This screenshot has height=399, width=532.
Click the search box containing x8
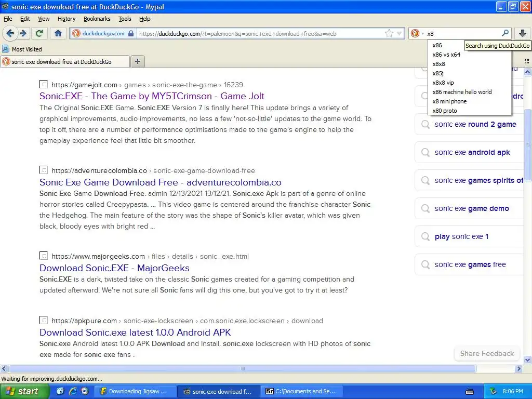463,34
